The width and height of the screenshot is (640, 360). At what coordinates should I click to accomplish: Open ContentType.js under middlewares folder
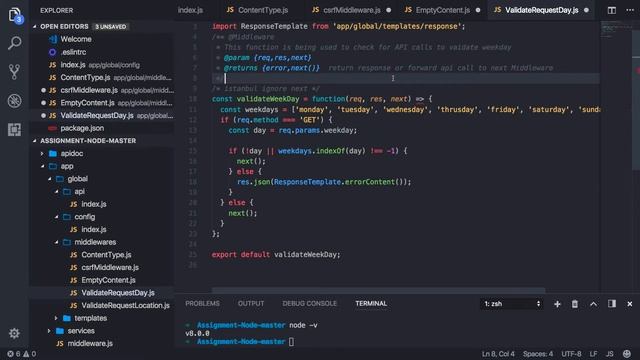click(x=106, y=255)
